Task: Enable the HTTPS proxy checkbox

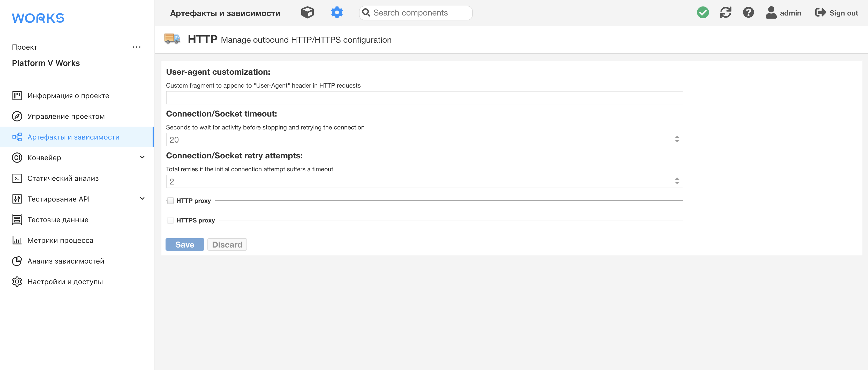Action: [170, 220]
